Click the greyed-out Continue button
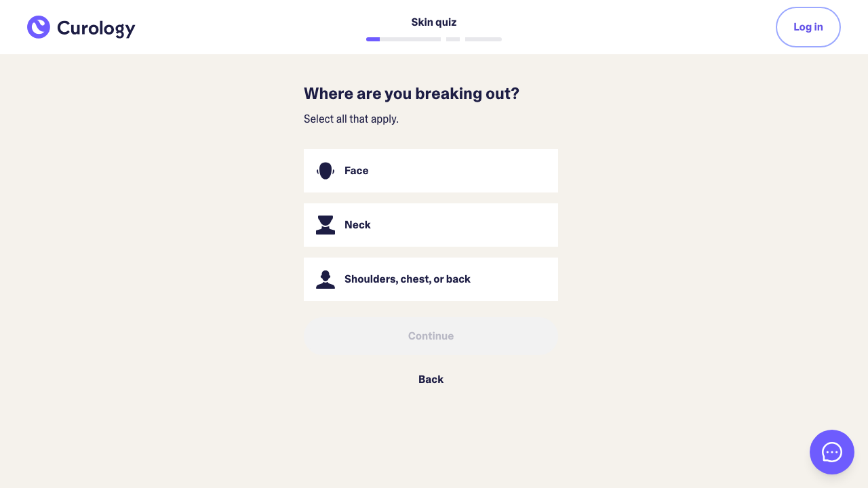The height and width of the screenshot is (488, 868). [x=431, y=336]
